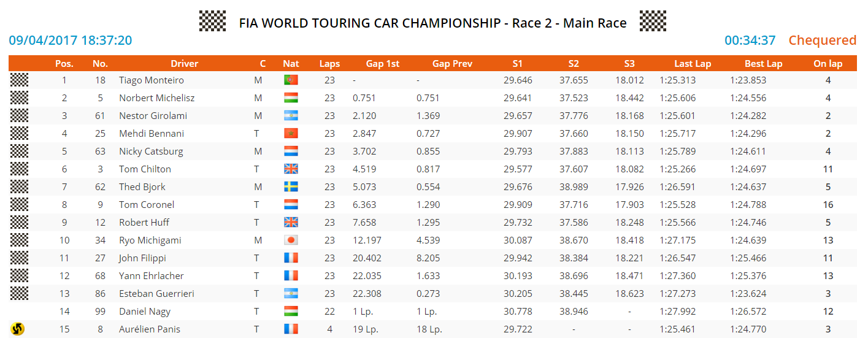Select Daniel Nagy's row in position 14
The height and width of the screenshot is (357, 868).
(x=145, y=312)
